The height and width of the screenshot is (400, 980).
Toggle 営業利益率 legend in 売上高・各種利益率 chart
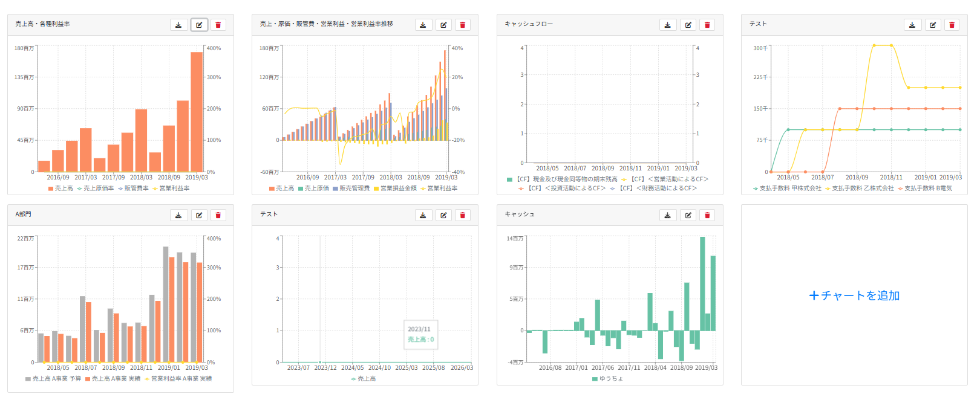tap(171, 189)
